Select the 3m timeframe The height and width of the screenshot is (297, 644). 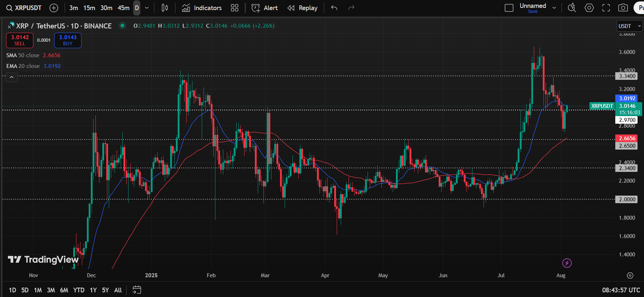pyautogui.click(x=74, y=8)
